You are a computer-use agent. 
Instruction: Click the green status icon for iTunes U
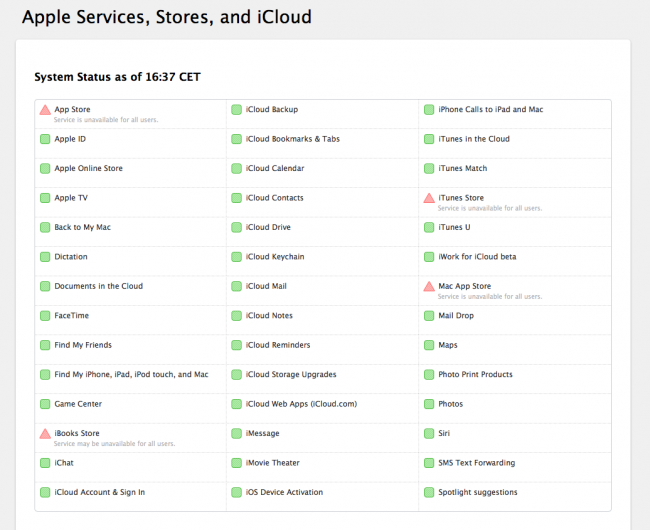[429, 227]
